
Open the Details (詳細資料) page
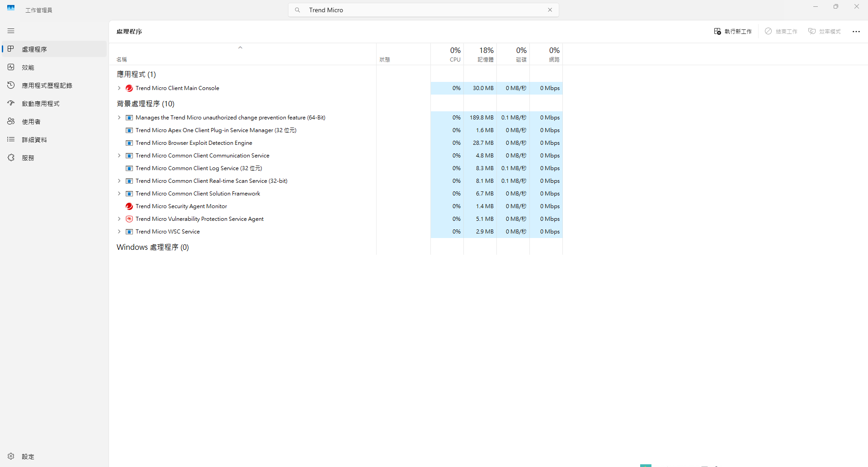pyautogui.click(x=34, y=140)
